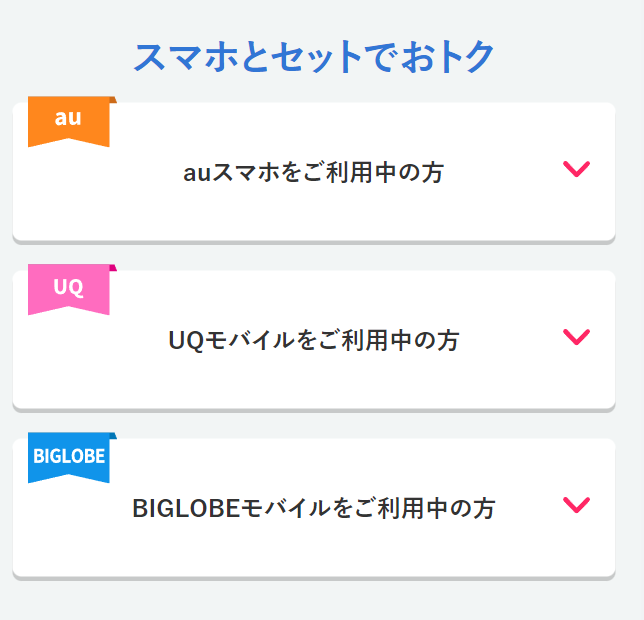
Task: Open the UQモバイルをご利用中の方 label
Action: click(314, 340)
